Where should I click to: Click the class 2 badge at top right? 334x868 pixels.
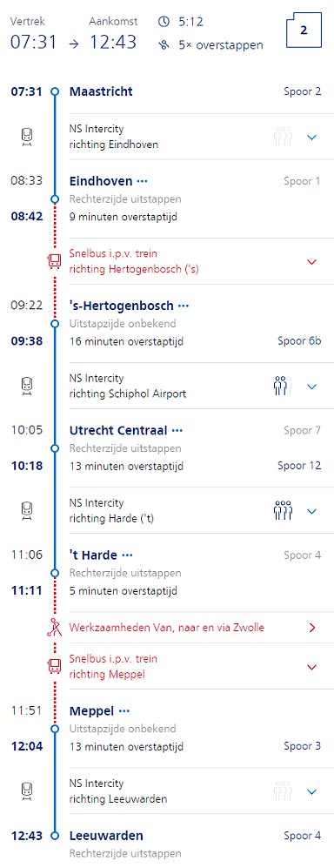pyautogui.click(x=304, y=31)
